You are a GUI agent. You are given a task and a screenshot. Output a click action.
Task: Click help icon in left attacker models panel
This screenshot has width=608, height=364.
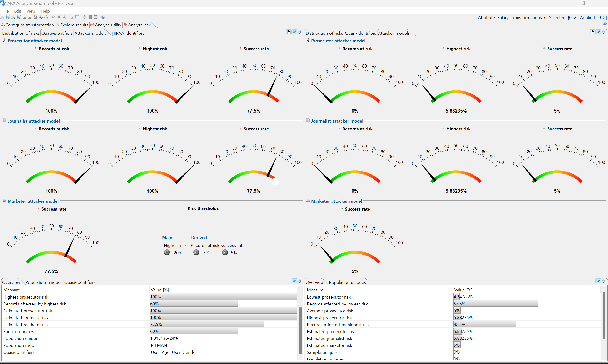tap(300, 32)
